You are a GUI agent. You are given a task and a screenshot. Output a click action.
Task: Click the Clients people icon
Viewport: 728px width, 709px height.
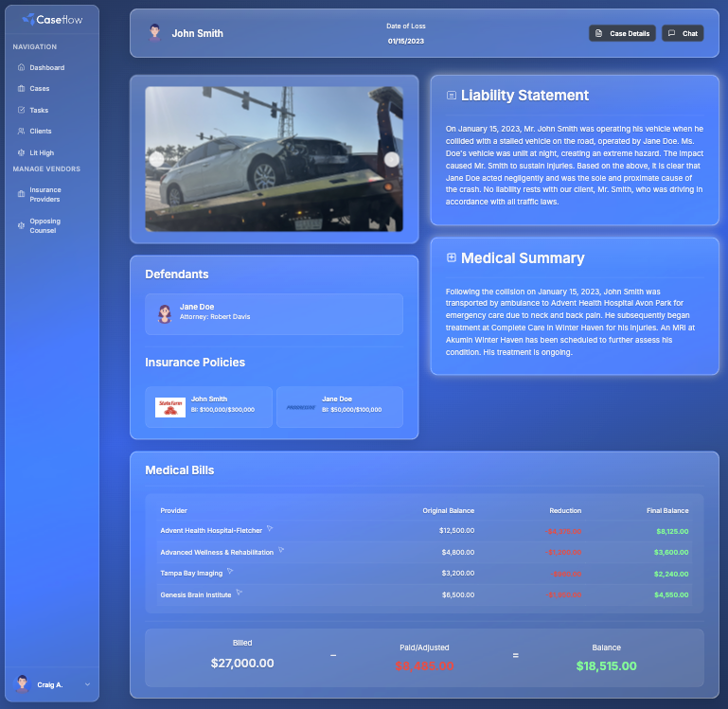[x=21, y=131]
